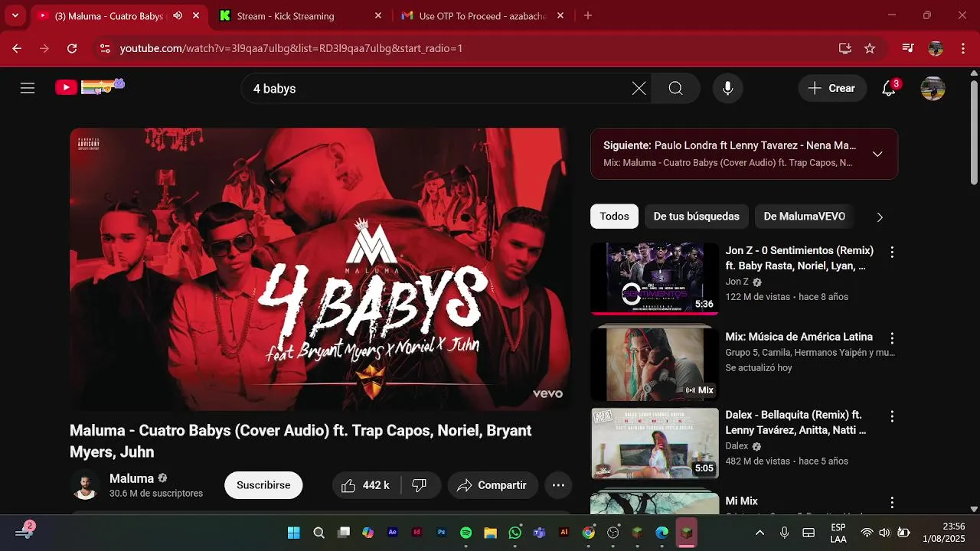Image resolution: width=980 pixels, height=551 pixels.
Task: Reload the current page
Action: [x=72, y=48]
